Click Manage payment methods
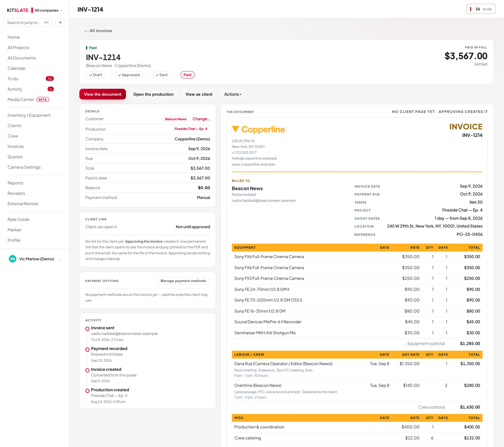 [x=183, y=281]
